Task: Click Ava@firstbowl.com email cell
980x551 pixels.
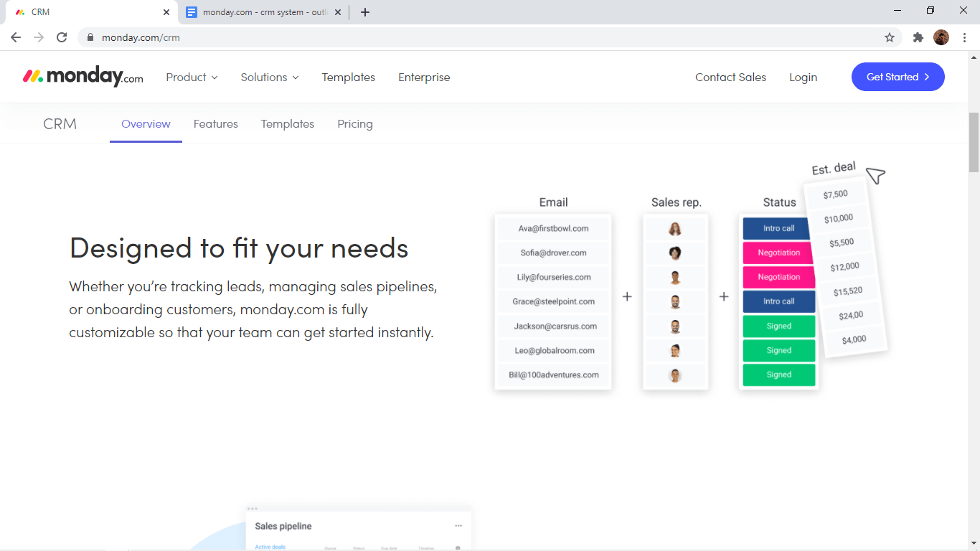Action: [x=553, y=229]
